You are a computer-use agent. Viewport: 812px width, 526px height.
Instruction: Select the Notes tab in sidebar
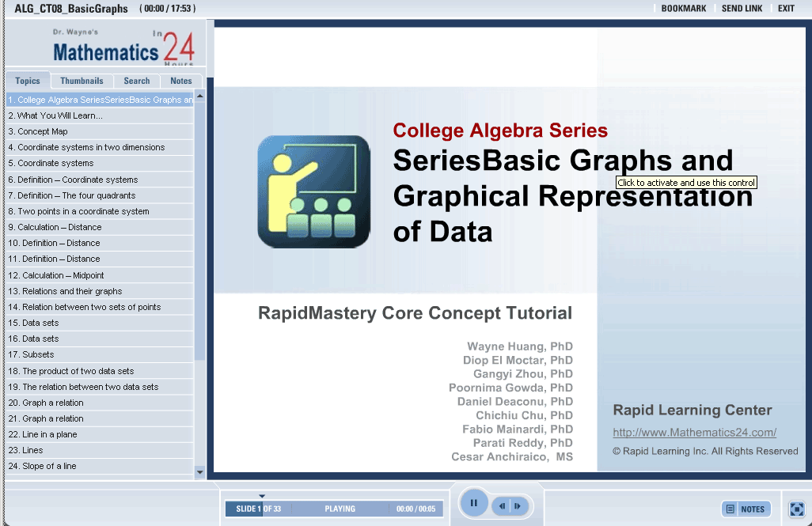point(181,81)
